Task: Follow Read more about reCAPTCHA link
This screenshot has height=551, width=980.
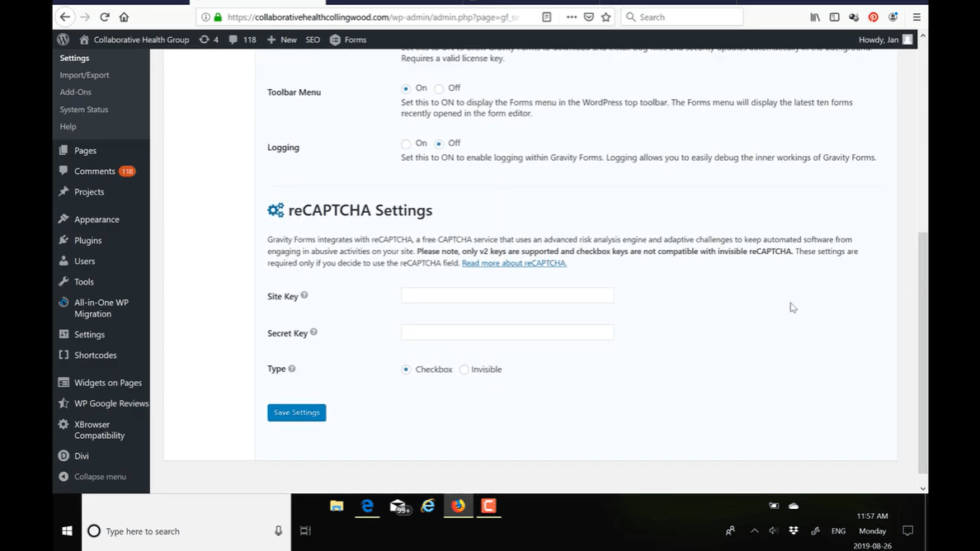Action: click(x=514, y=263)
